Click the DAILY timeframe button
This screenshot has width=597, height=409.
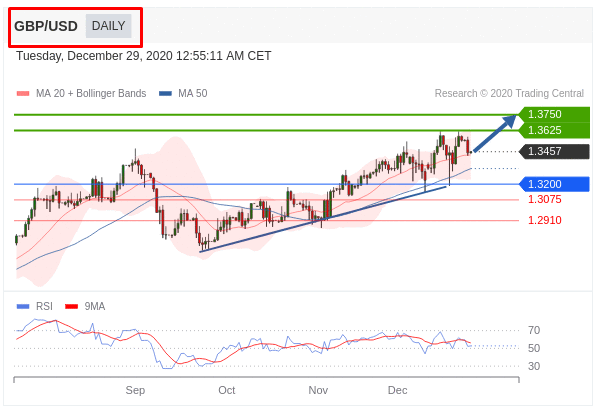click(109, 26)
